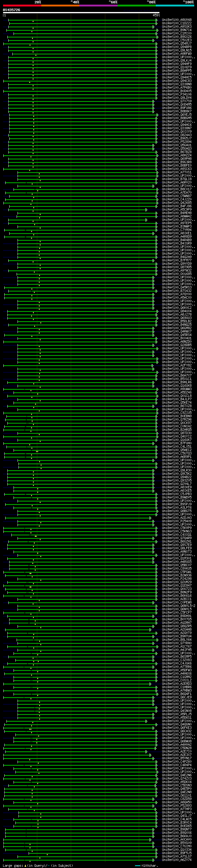
Task: Select hit label UniRef100_Q94HC6
Action: (177, 125)
